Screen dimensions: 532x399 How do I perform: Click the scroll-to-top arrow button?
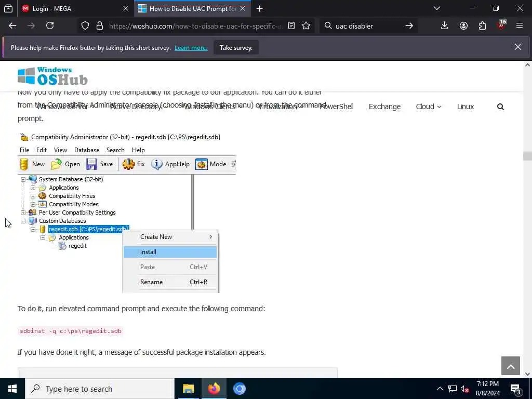[x=511, y=366]
